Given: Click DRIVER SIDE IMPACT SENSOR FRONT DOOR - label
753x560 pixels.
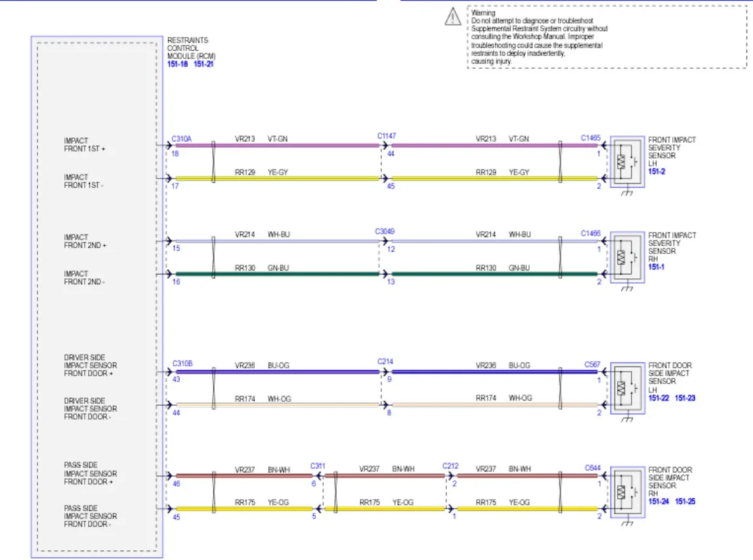Looking at the screenshot, I should (91, 409).
